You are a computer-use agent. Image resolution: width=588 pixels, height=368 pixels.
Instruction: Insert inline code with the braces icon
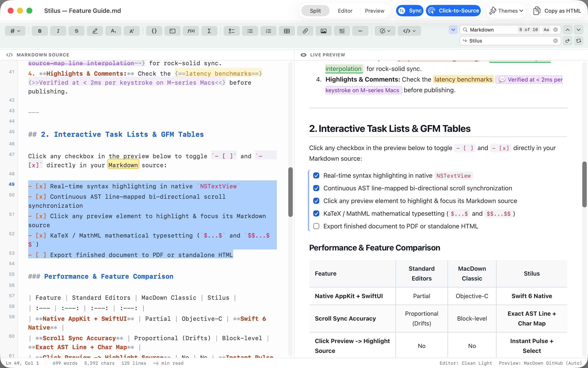coord(154,31)
